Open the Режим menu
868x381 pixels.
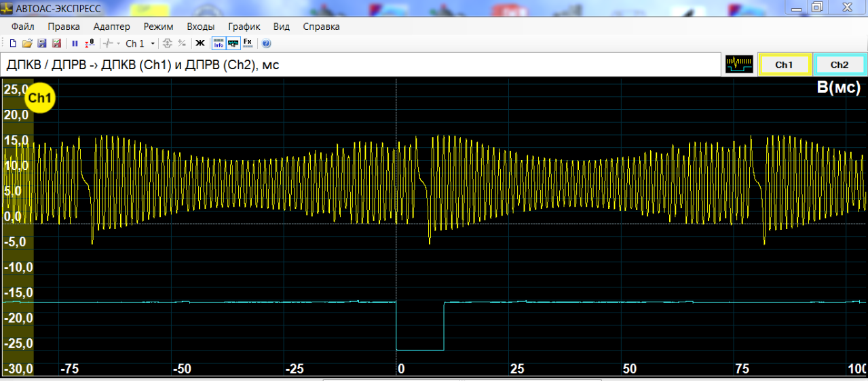[x=159, y=26]
